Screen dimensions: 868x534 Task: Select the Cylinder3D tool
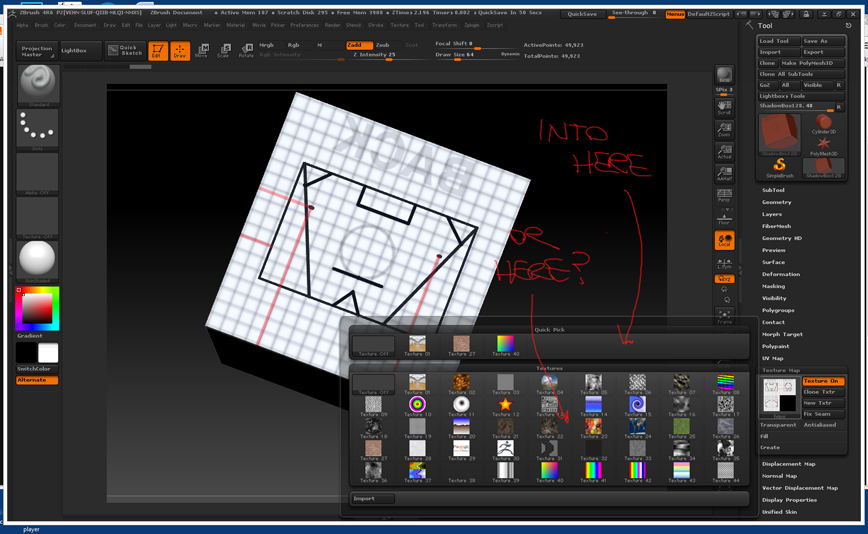tap(823, 124)
